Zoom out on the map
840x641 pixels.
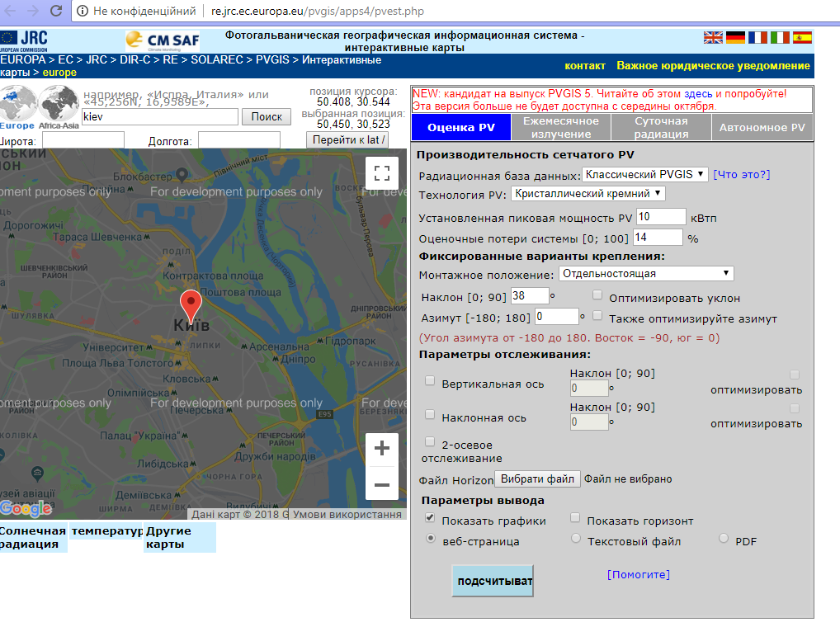click(381, 484)
